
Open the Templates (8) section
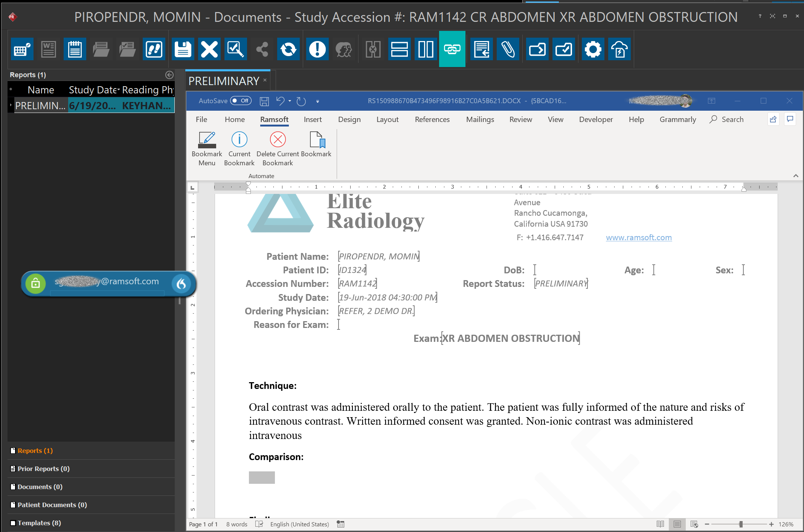[39, 523]
